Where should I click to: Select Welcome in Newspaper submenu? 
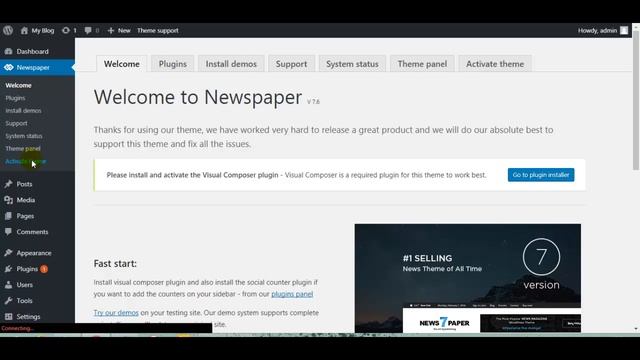coord(18,85)
